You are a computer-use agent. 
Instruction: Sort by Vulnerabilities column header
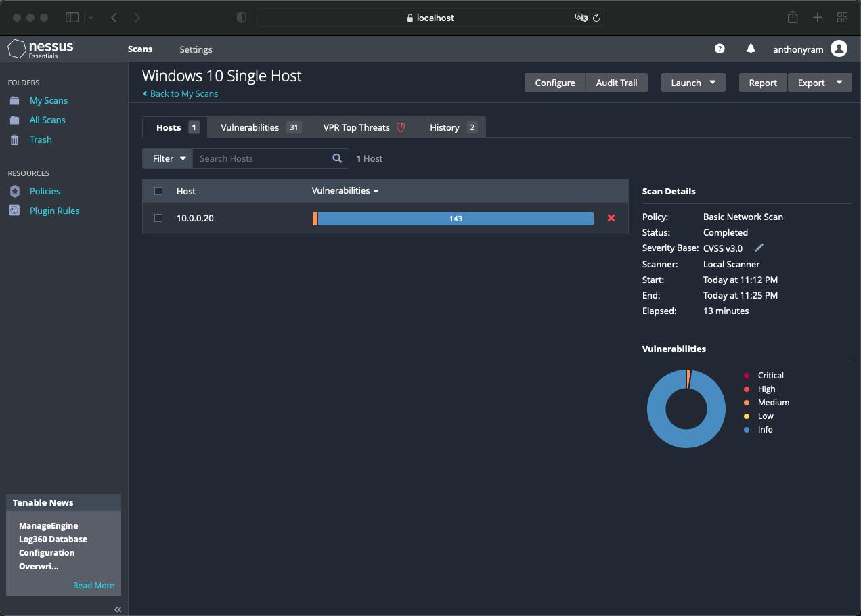coord(345,191)
